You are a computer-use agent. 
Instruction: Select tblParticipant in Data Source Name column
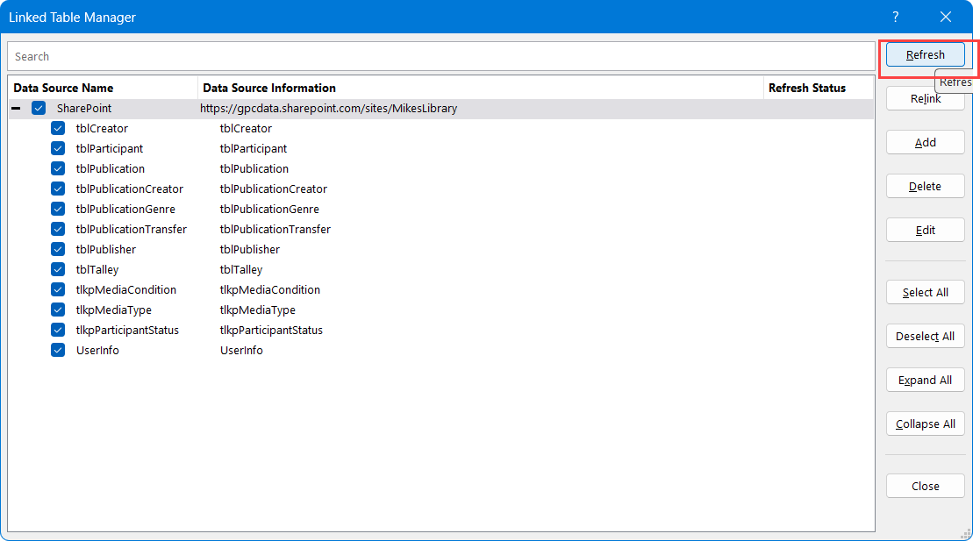(x=110, y=149)
